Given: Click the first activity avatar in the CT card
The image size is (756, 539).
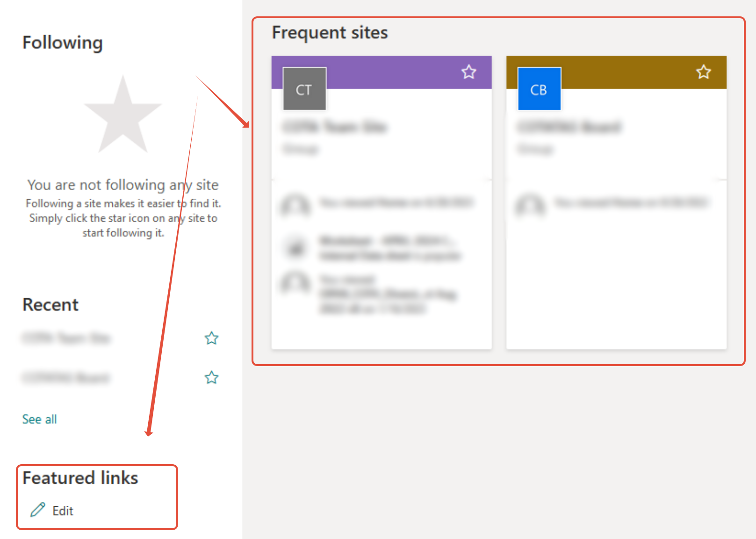Looking at the screenshot, I should [x=295, y=204].
